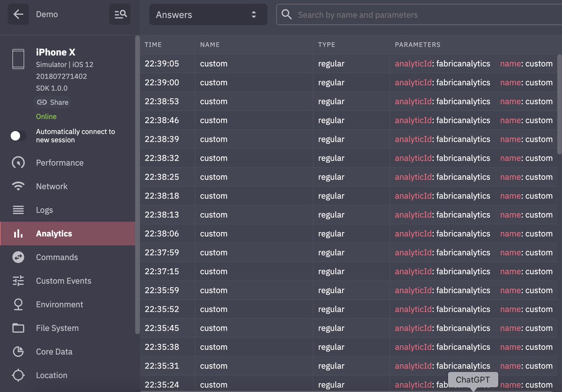The width and height of the screenshot is (562, 392).
Task: Focus the Search by name and parameters field
Action: pyautogui.click(x=419, y=15)
